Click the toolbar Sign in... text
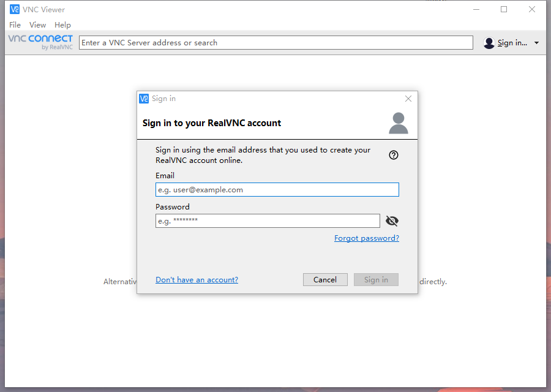551x392 pixels. 512,43
